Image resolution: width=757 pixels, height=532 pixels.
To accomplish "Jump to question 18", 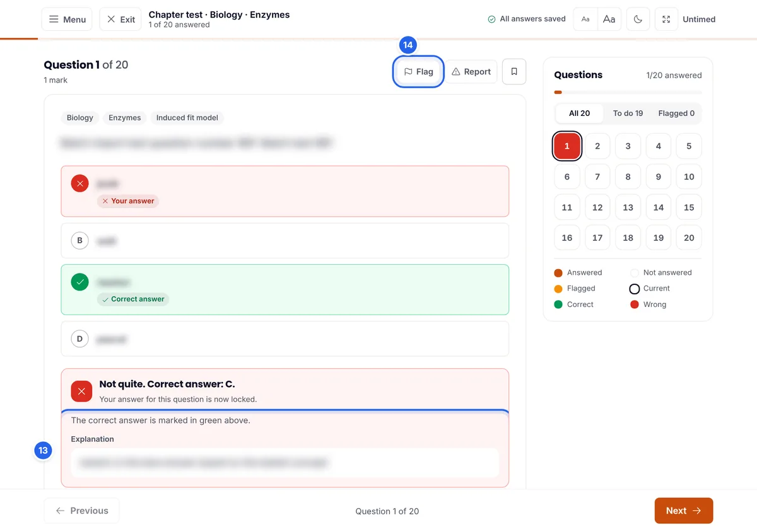I will (x=628, y=238).
